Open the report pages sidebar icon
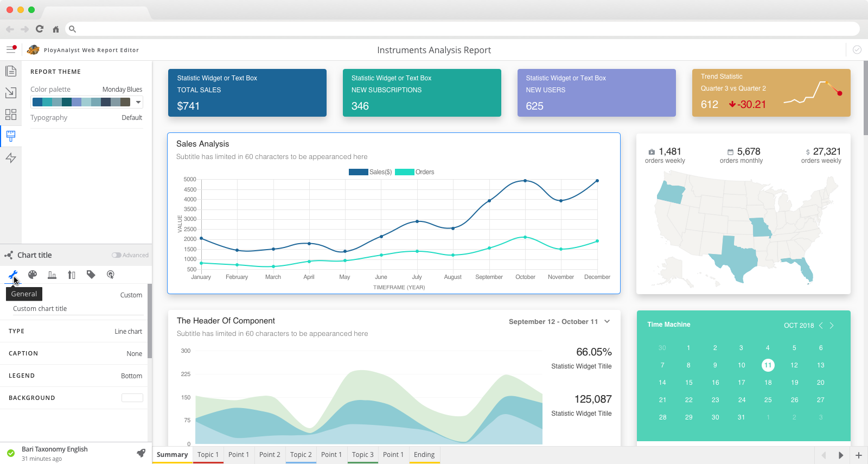This screenshot has height=464, width=868. pos(10,71)
